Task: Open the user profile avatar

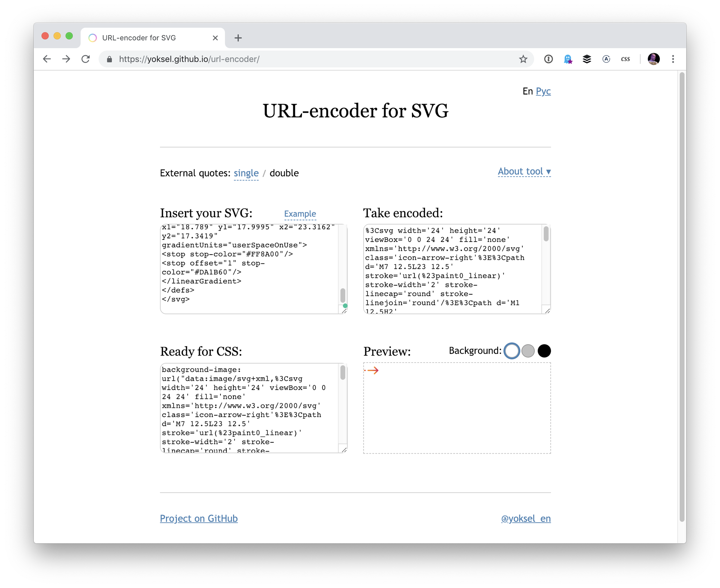Action: pos(654,59)
